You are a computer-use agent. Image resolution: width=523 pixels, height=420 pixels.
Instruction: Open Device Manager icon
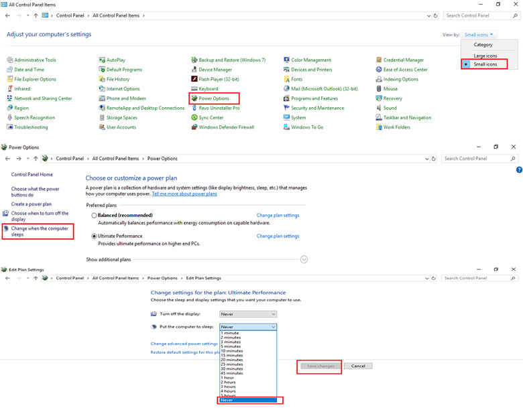(215, 70)
